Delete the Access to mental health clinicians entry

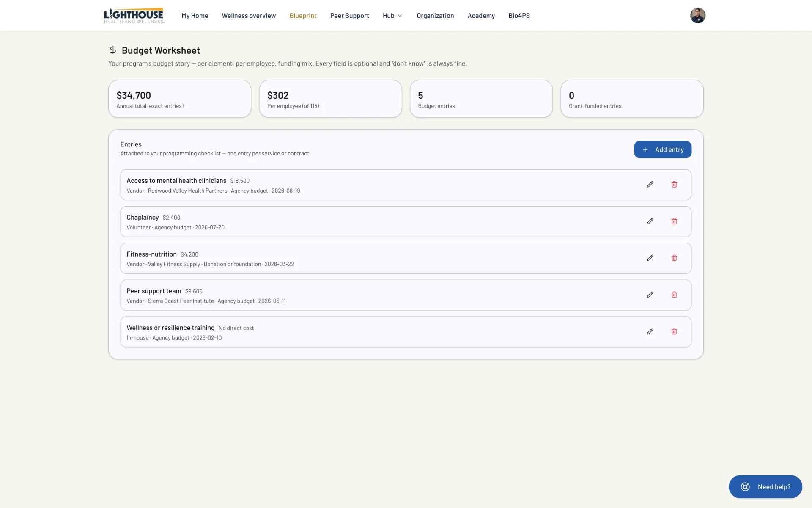coord(674,185)
